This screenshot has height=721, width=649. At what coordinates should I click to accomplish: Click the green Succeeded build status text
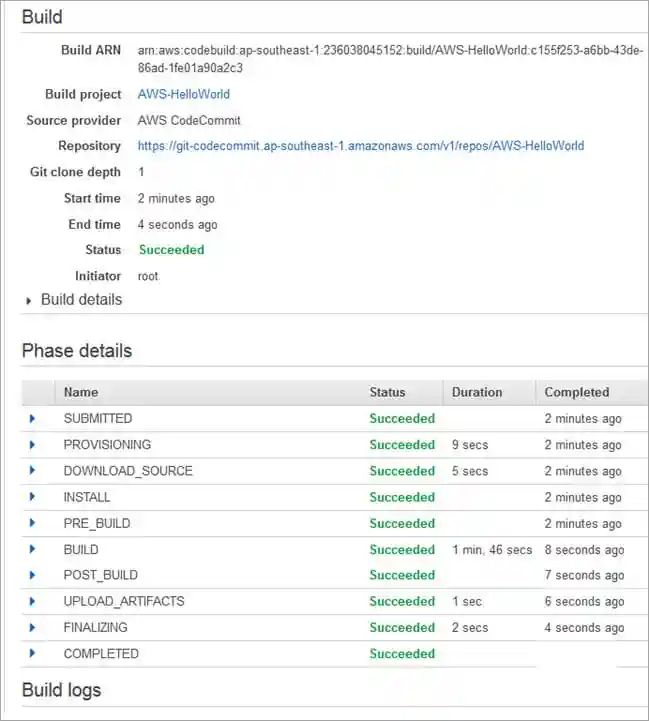171,250
